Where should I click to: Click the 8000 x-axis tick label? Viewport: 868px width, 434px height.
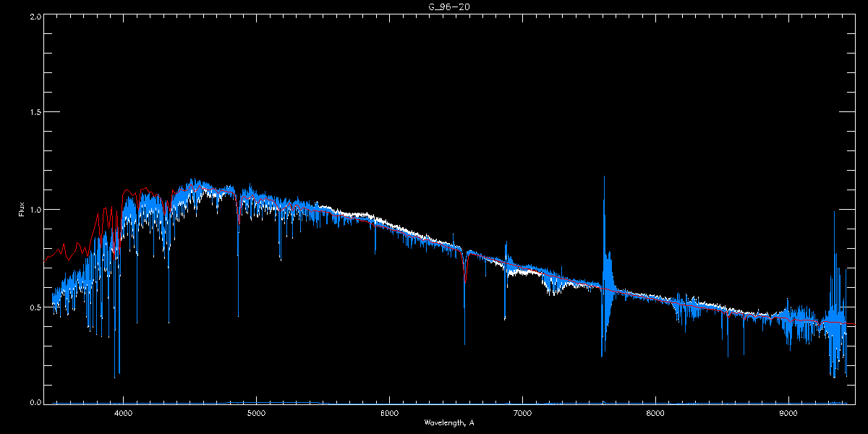[x=655, y=413]
